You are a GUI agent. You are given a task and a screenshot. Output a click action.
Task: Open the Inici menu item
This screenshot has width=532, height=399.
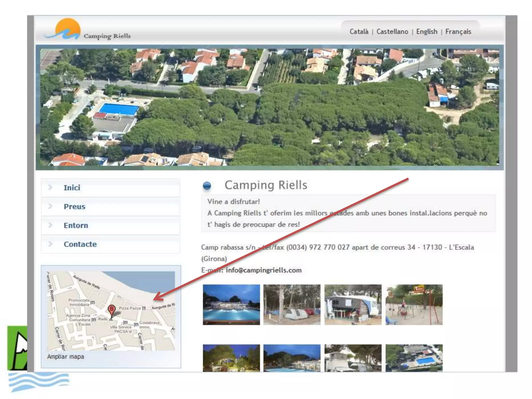[72, 188]
